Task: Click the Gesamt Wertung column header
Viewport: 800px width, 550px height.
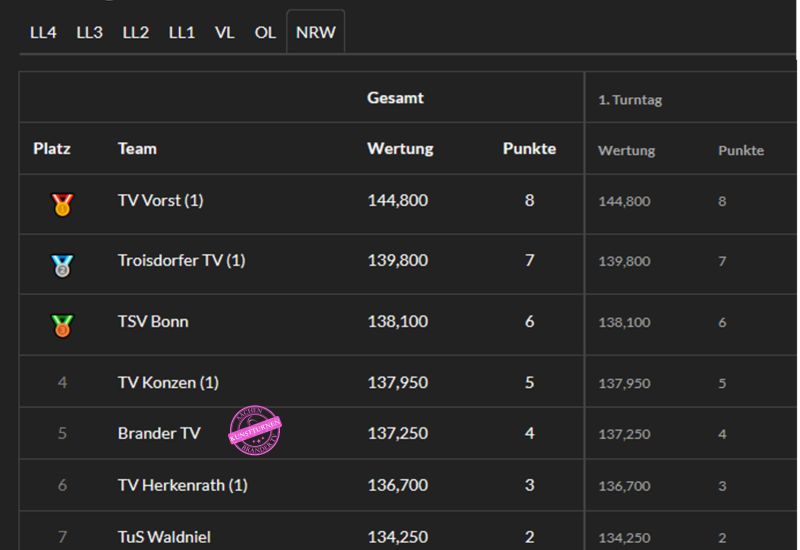Action: tap(400, 149)
